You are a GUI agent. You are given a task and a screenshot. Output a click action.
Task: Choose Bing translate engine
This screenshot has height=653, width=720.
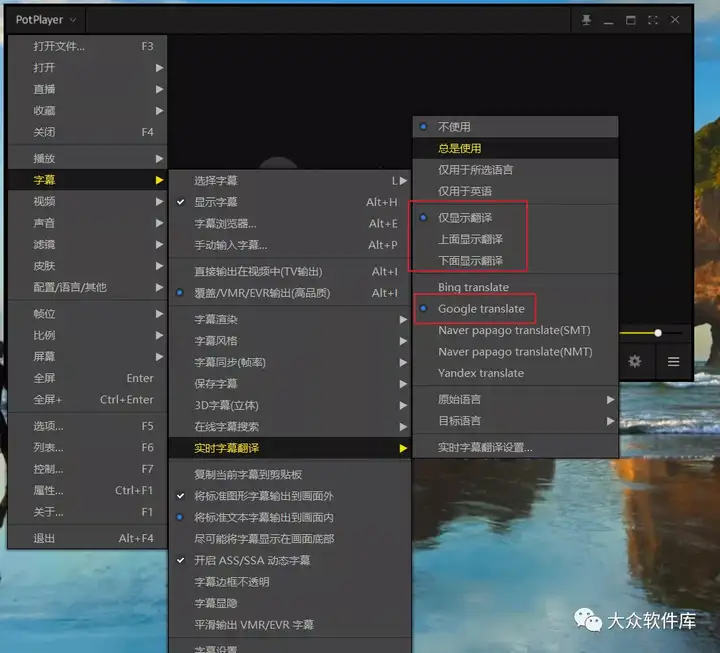[x=515, y=287]
